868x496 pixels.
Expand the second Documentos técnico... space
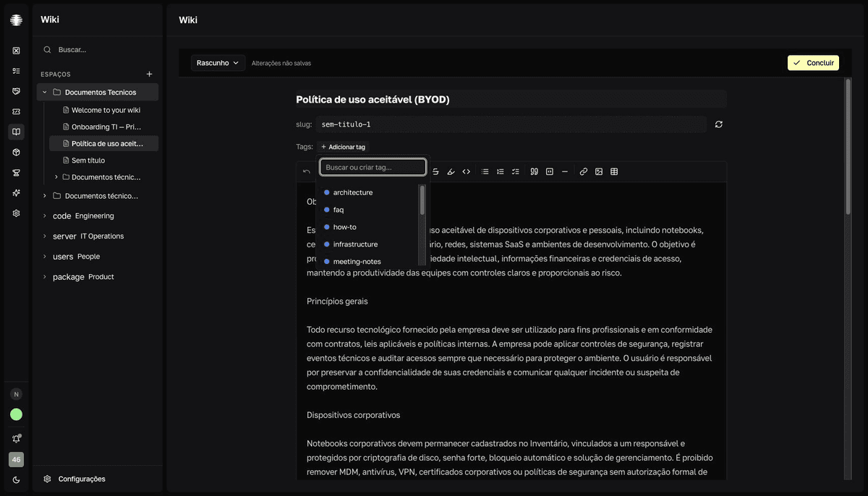45,196
